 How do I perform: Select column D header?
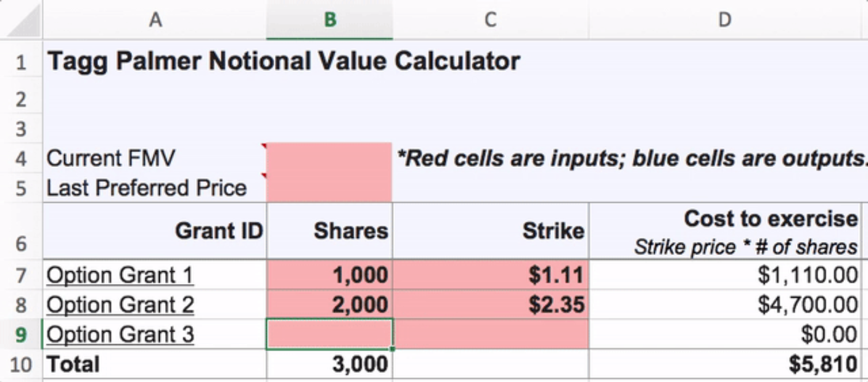point(724,20)
